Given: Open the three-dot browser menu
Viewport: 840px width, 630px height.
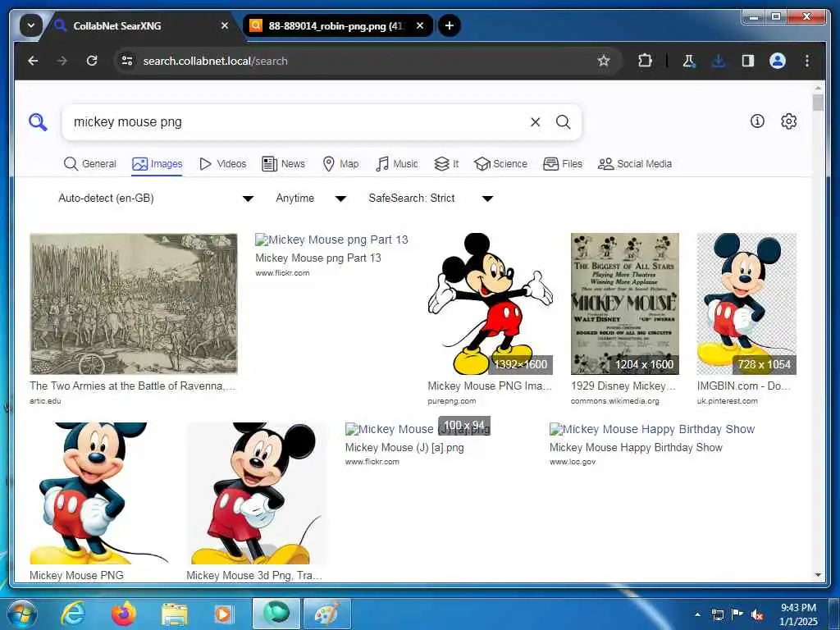Looking at the screenshot, I should pyautogui.click(x=807, y=61).
